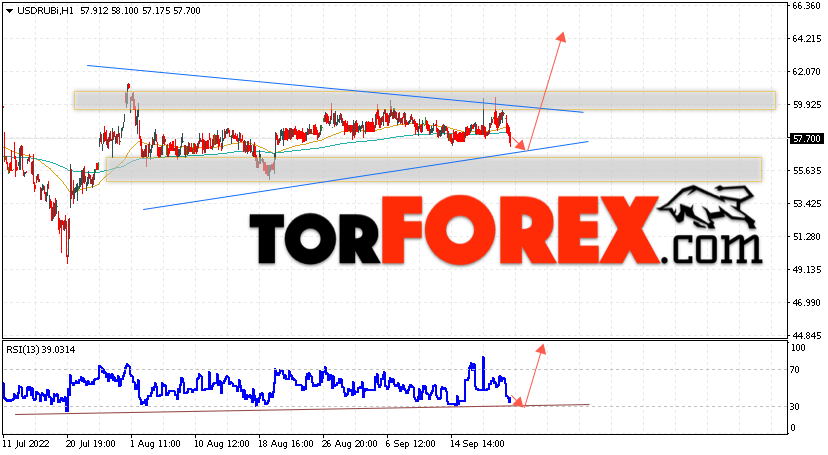
Task: Select the 53.425 price axis label
Action: click(x=807, y=203)
